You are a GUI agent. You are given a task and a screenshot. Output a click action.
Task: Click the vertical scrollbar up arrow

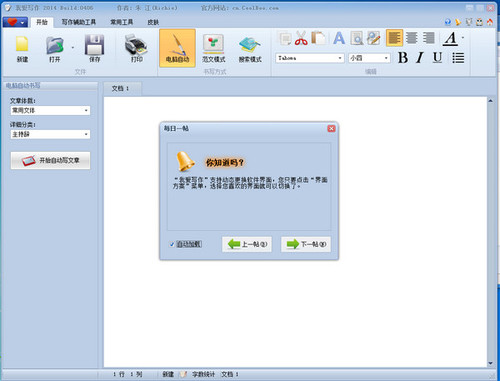point(490,101)
